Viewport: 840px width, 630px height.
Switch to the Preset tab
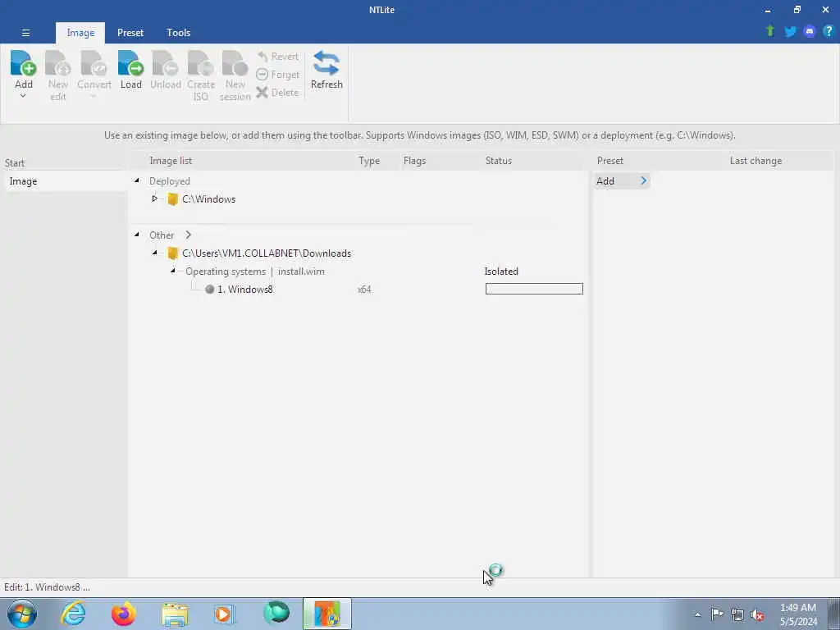[x=130, y=33]
